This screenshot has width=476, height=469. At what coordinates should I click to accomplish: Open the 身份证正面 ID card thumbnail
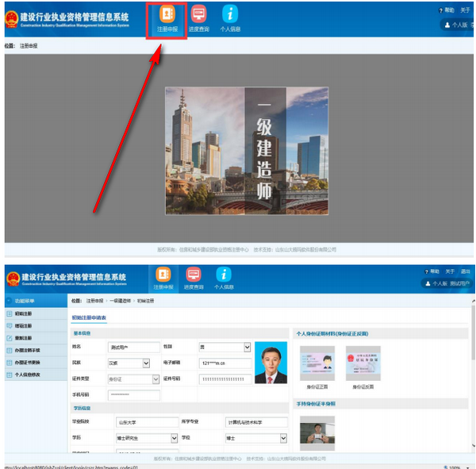click(x=316, y=365)
